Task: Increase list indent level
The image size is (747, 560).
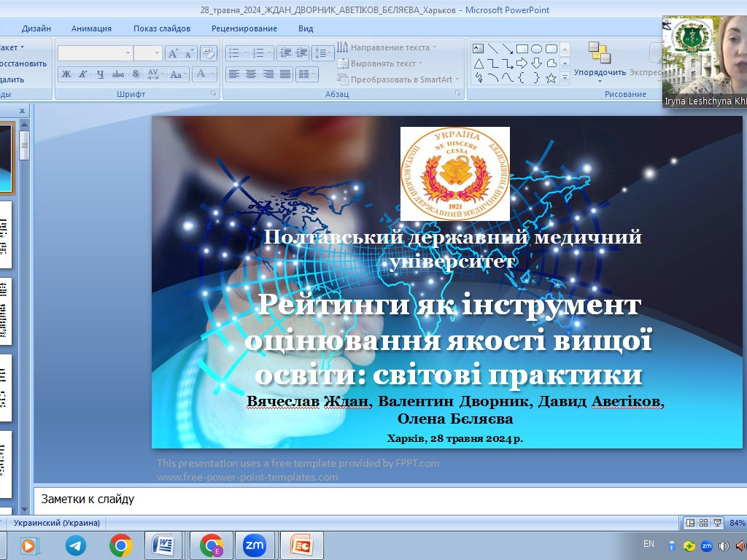Action: point(302,53)
